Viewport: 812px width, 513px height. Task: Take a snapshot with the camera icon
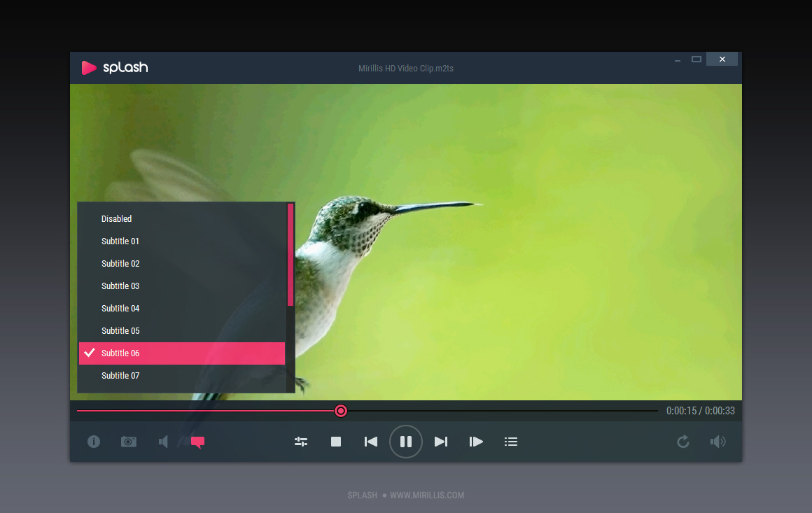click(128, 442)
